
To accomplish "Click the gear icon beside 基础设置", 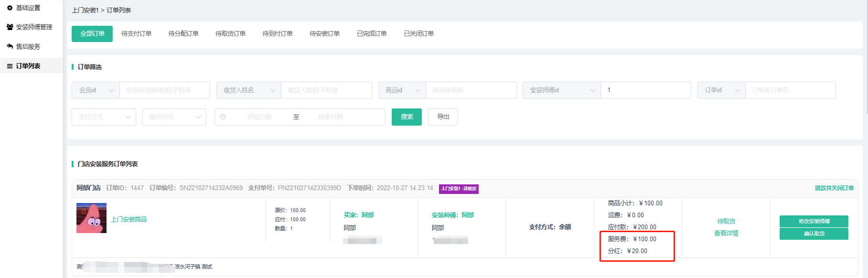I will [10, 8].
